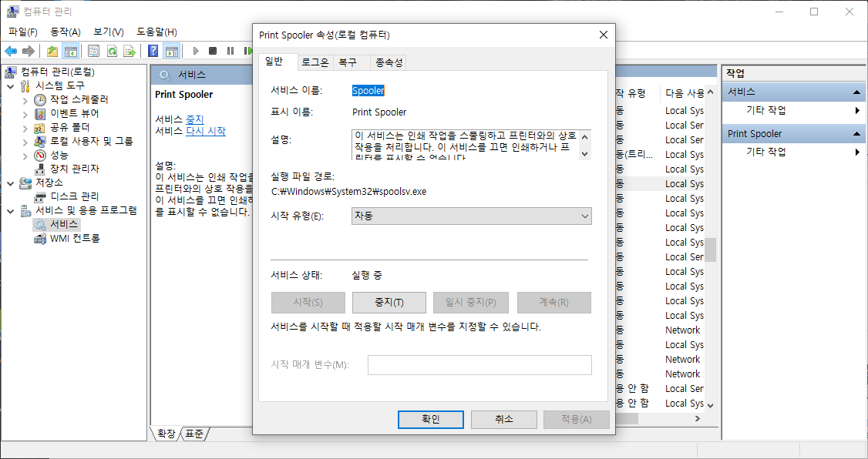The height and width of the screenshot is (459, 868).
Task: Click the Up one level folder icon
Action: click(52, 52)
